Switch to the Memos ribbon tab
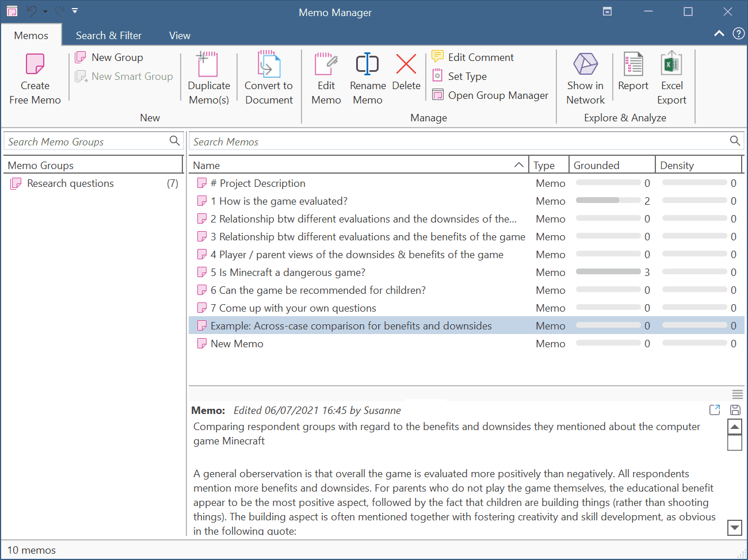This screenshot has width=748, height=560. tap(31, 35)
